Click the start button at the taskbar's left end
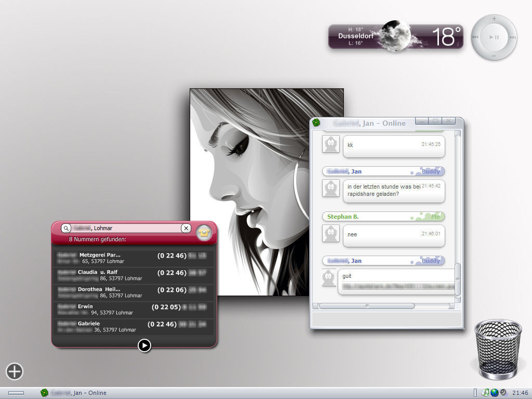The image size is (532, 399). coord(16,393)
